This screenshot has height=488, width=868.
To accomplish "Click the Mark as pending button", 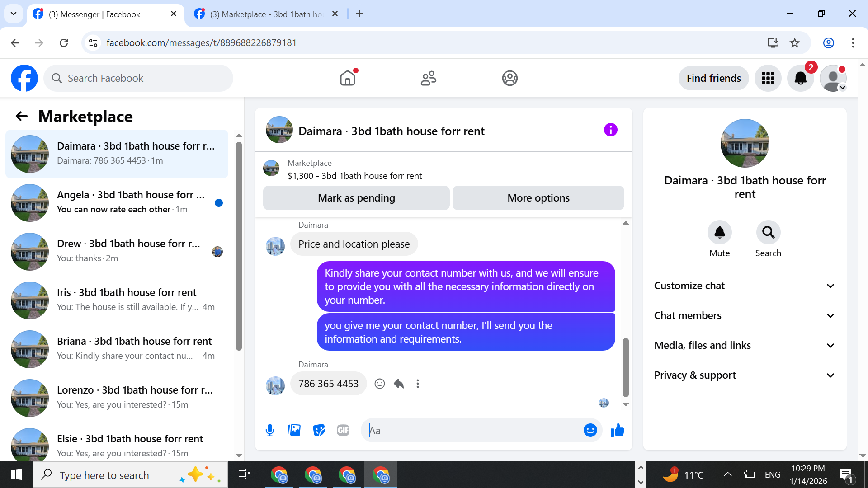I will 356,198.
